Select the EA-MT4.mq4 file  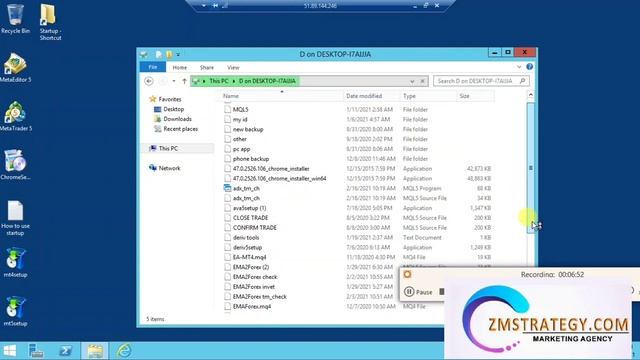[249, 257]
